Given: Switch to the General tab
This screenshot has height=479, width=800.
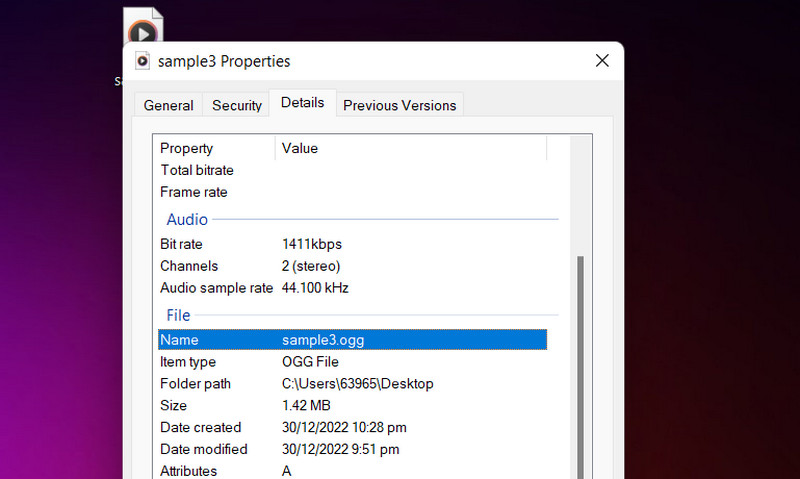Looking at the screenshot, I should 168,105.
